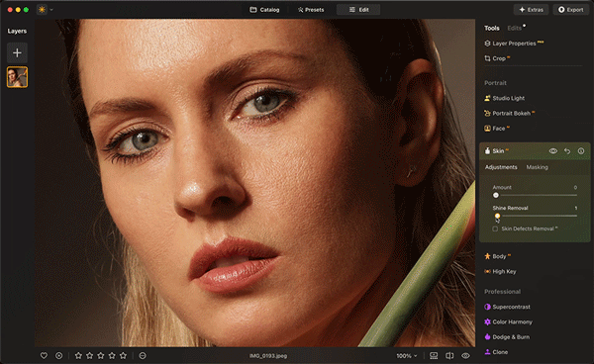Select the portrait layer thumbnail

17,77
